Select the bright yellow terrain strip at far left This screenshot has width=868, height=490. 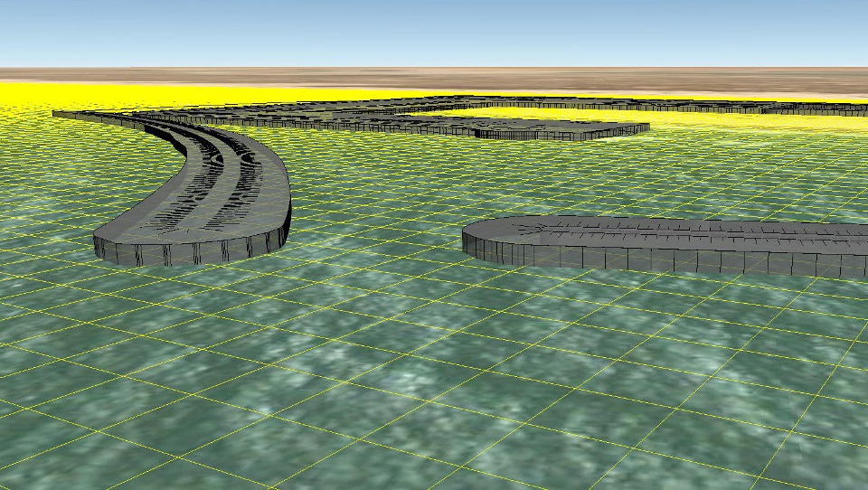(27, 94)
